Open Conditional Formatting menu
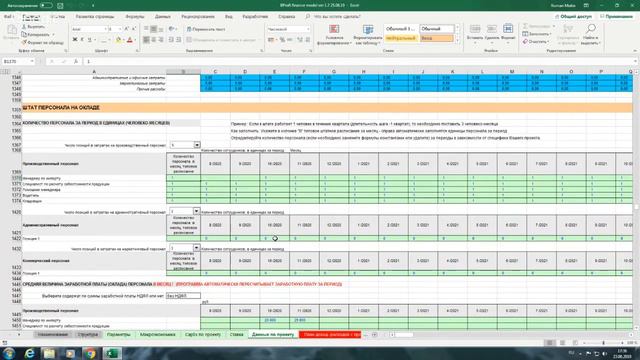Viewport: 640px width, 360px height. [x=334, y=34]
